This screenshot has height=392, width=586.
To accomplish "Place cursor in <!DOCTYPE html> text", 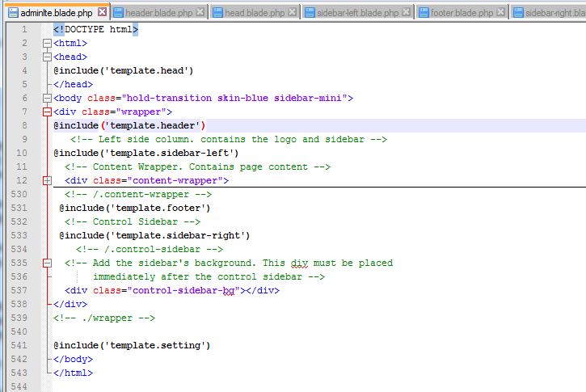I will (95, 29).
